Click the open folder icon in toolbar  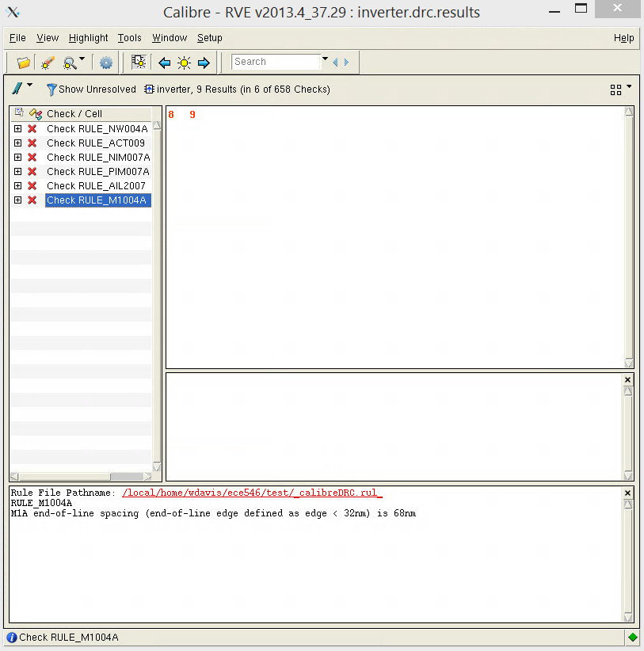24,63
